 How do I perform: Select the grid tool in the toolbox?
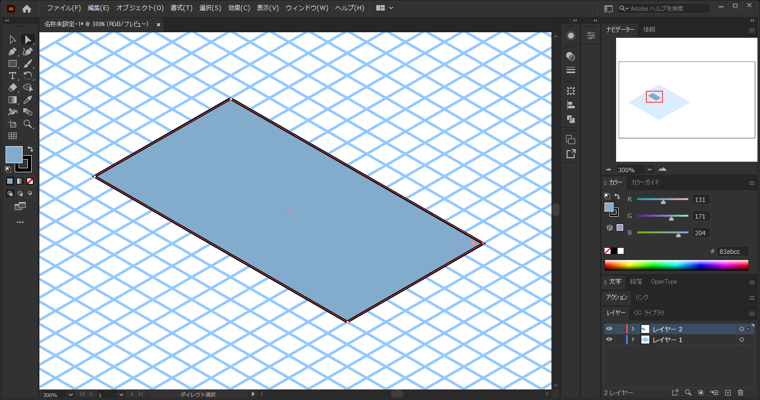pyautogui.click(x=12, y=136)
